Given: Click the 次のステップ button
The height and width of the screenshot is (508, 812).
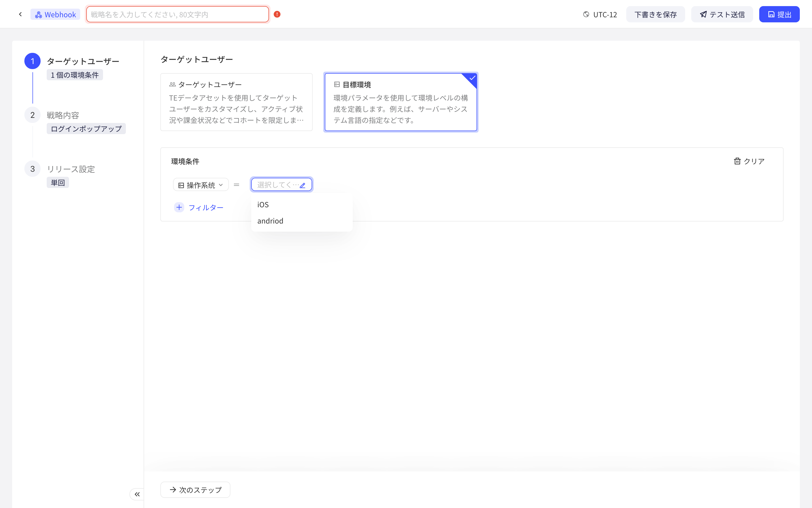Looking at the screenshot, I should [195, 490].
